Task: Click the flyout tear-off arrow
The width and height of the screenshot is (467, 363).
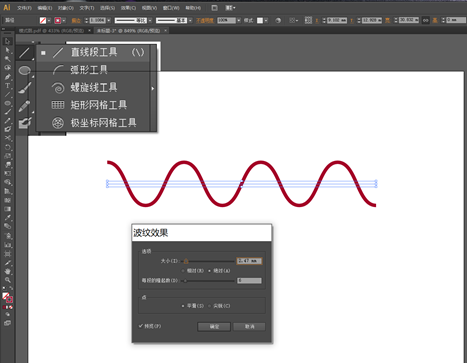Action: (153, 88)
